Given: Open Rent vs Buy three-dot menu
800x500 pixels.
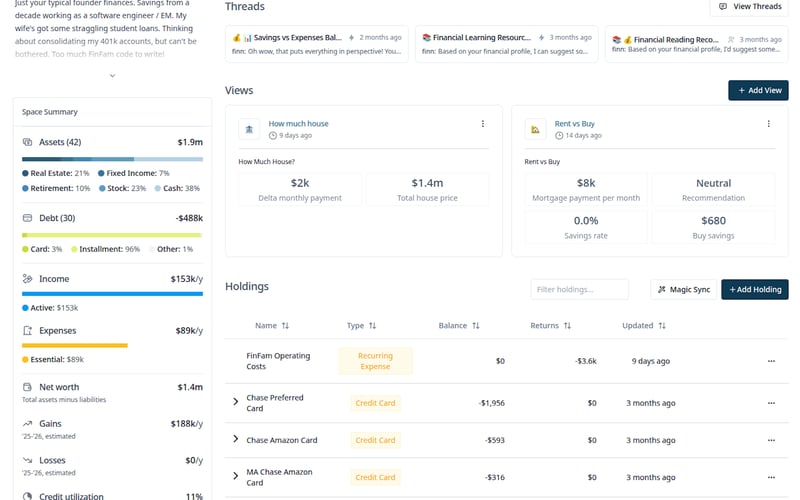Looking at the screenshot, I should pyautogui.click(x=768, y=123).
